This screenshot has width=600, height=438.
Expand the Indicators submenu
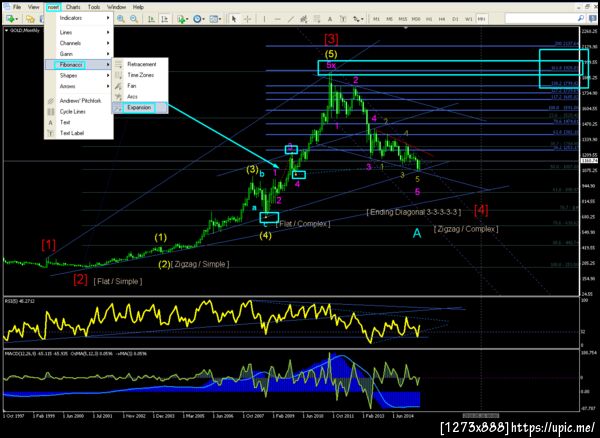tap(79, 18)
